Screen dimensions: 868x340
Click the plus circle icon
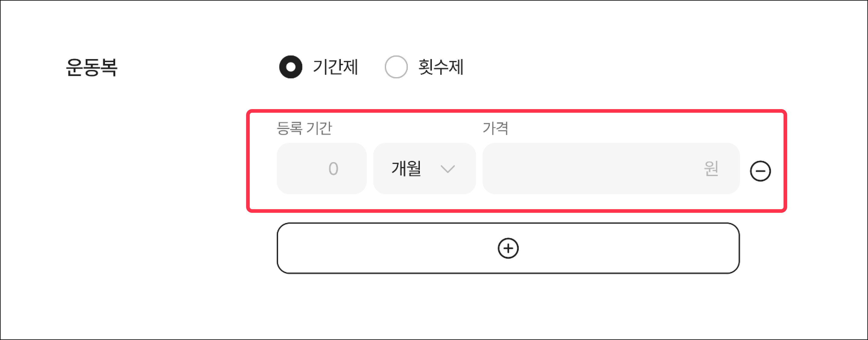click(x=508, y=248)
